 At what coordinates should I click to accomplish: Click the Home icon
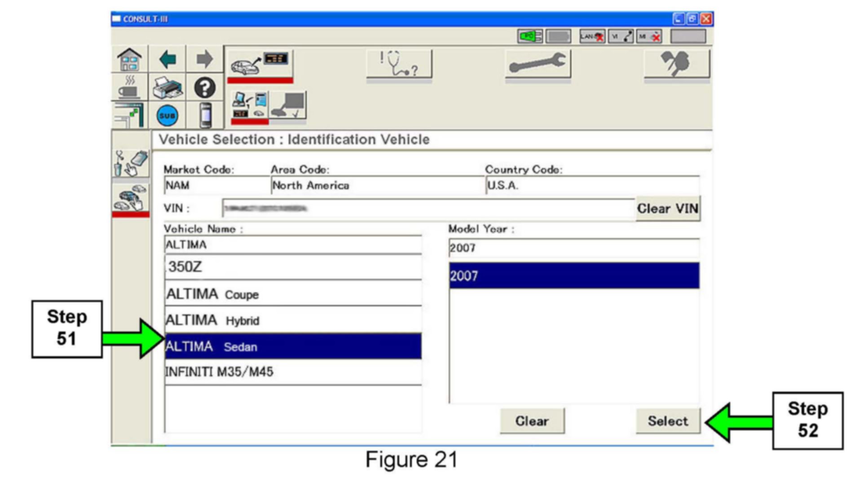tap(129, 60)
